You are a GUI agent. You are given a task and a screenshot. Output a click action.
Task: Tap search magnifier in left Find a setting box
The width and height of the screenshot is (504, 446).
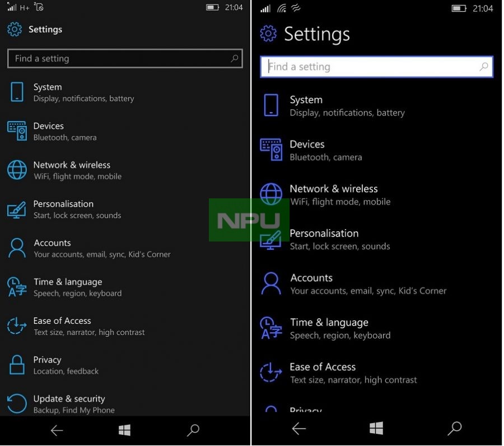(x=235, y=58)
